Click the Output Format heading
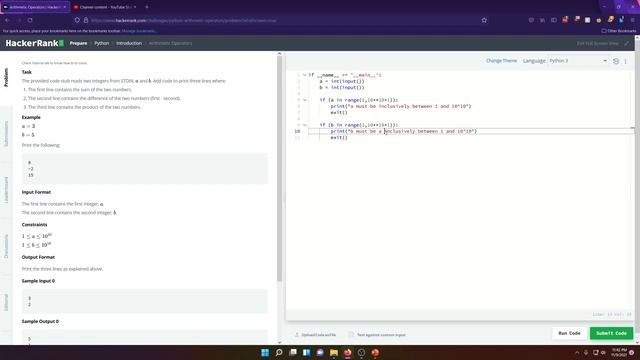Screen dimensions: 640x360 click(x=38, y=257)
